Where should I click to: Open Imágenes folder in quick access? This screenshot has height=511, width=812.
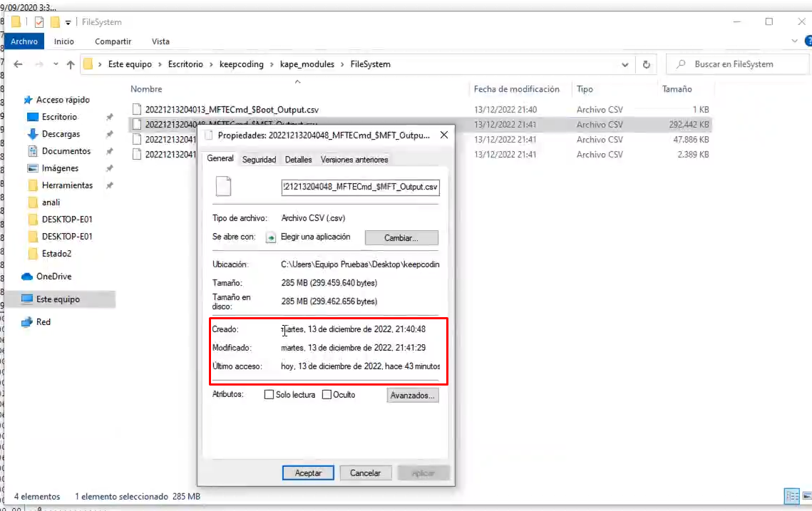[x=60, y=168]
